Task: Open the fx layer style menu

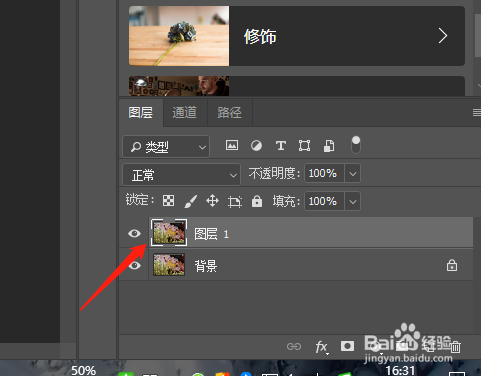Action: [321, 347]
